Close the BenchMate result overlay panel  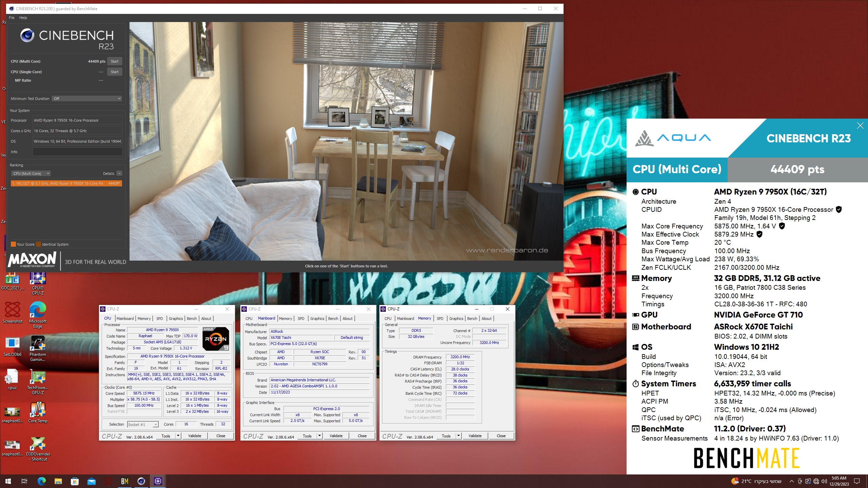tap(860, 126)
